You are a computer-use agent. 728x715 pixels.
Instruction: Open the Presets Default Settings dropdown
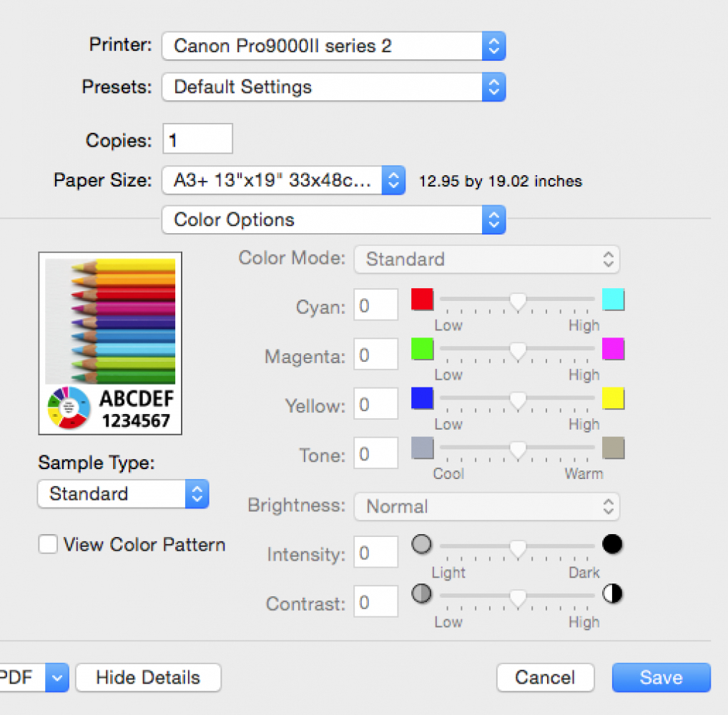(x=333, y=87)
